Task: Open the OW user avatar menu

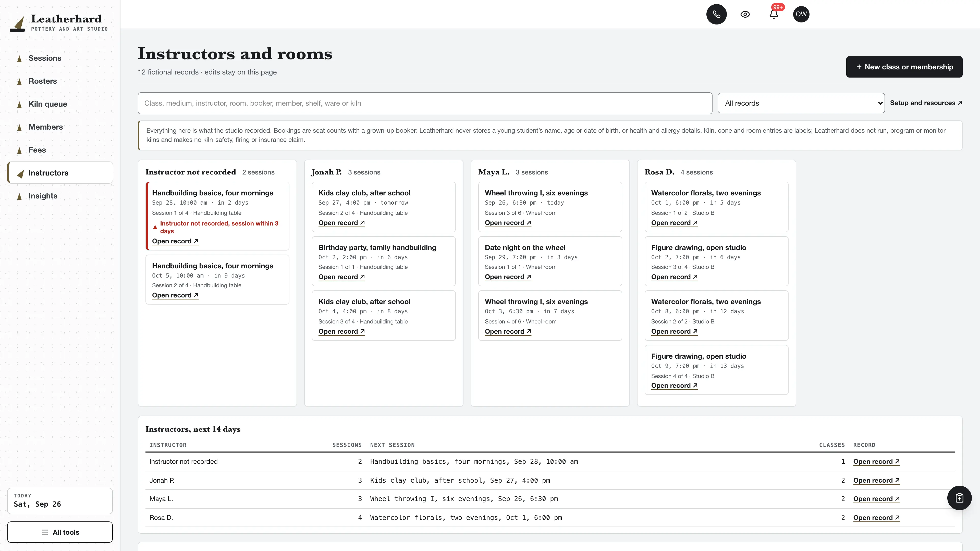Action: coord(801,14)
